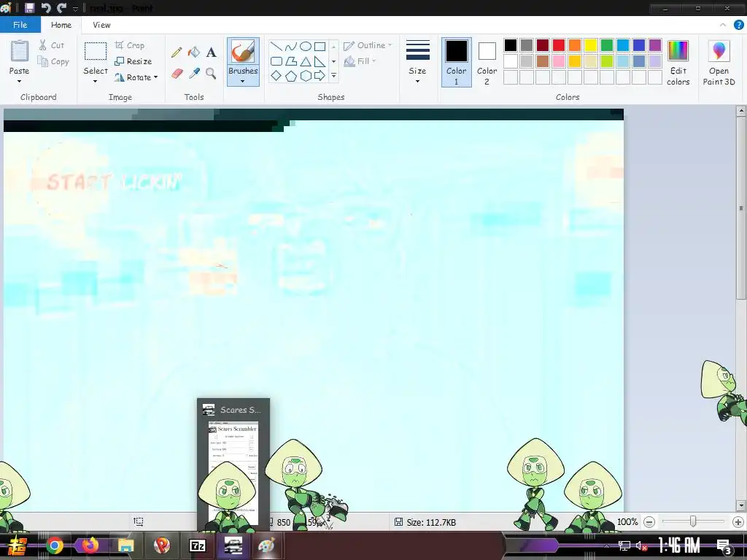Image resolution: width=747 pixels, height=560 pixels.
Task: Choose the Pentagon shape
Action: pos(290,76)
